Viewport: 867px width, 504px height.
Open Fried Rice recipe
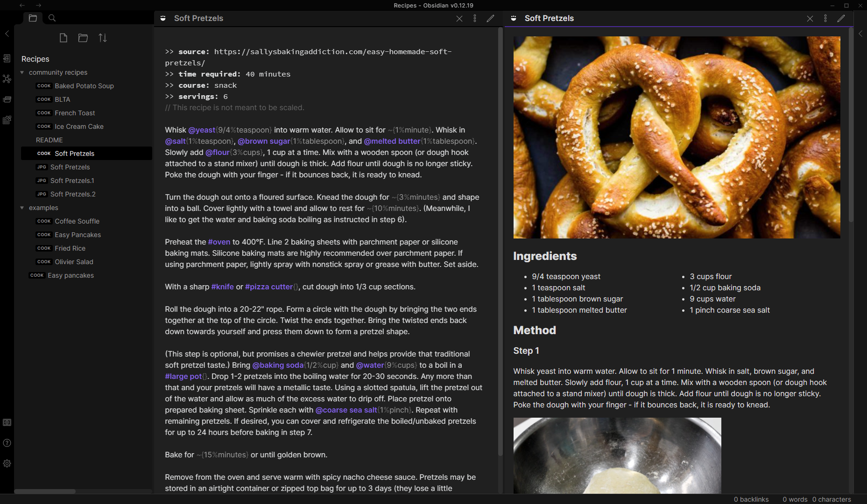[x=86, y=248]
